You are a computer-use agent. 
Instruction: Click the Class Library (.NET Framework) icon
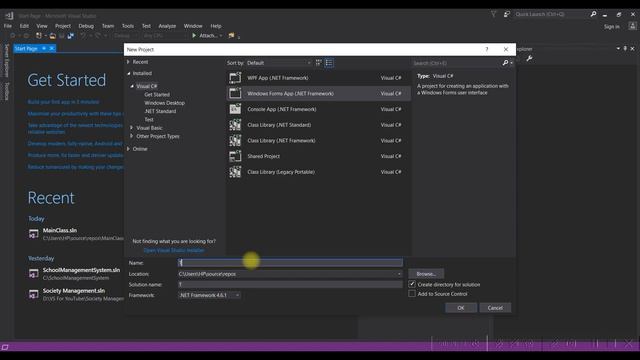pos(235,140)
